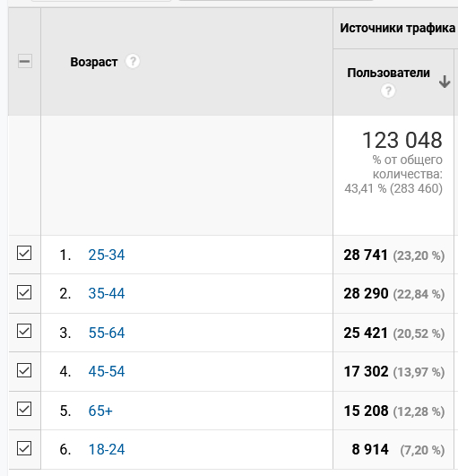Uncheck the checkbox for row 55-64
This screenshot has width=458, height=476.
24,331
